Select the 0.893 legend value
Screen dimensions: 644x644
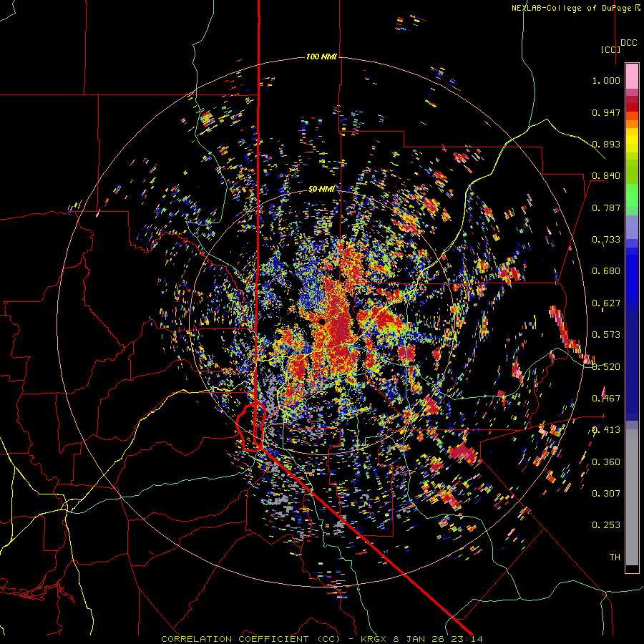pos(606,144)
